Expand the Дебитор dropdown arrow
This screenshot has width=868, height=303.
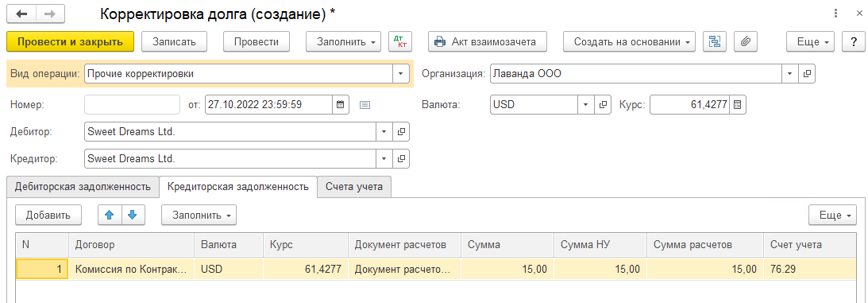point(384,132)
